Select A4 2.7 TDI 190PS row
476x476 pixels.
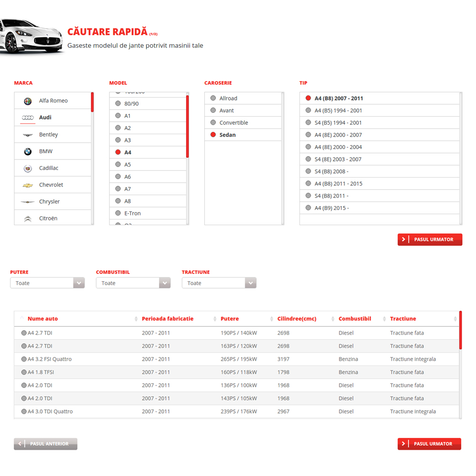click(237, 333)
